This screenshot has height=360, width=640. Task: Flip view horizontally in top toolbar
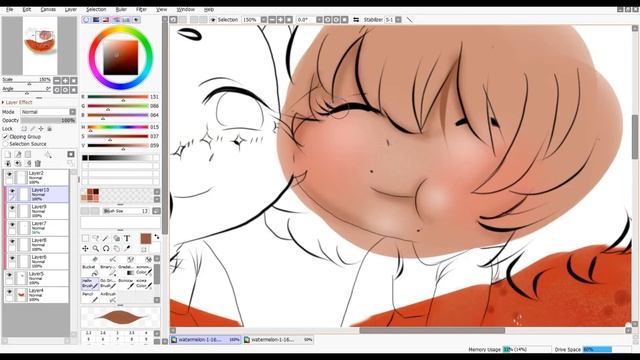[356, 20]
